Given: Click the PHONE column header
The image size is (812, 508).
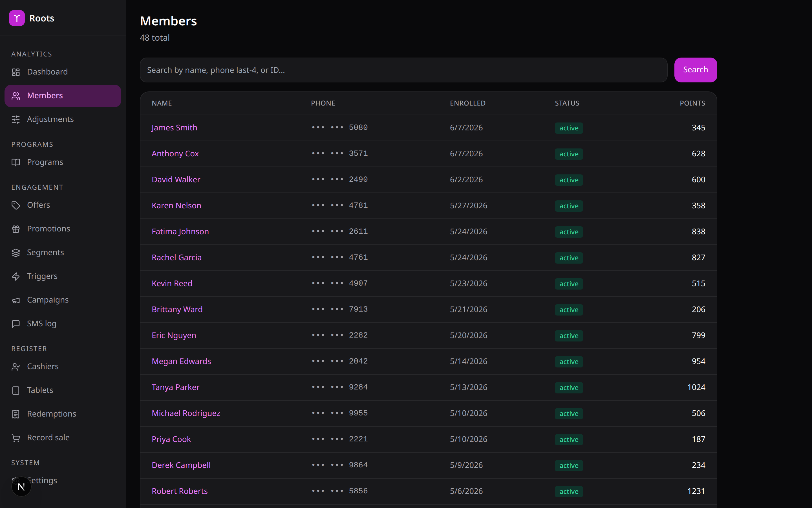Looking at the screenshot, I should click(323, 103).
